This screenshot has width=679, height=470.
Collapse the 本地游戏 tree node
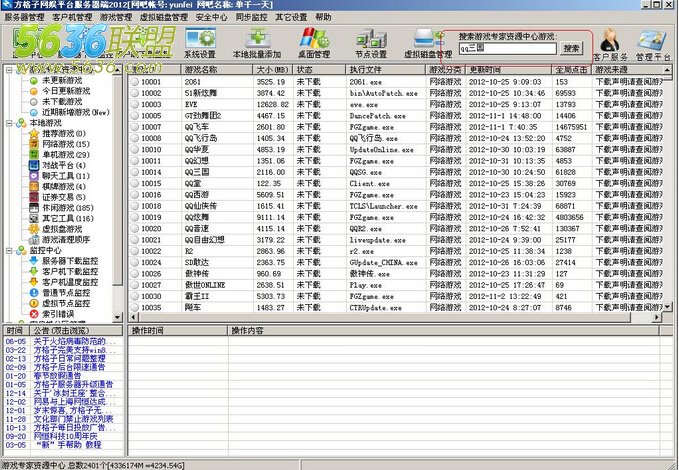tap(9, 123)
